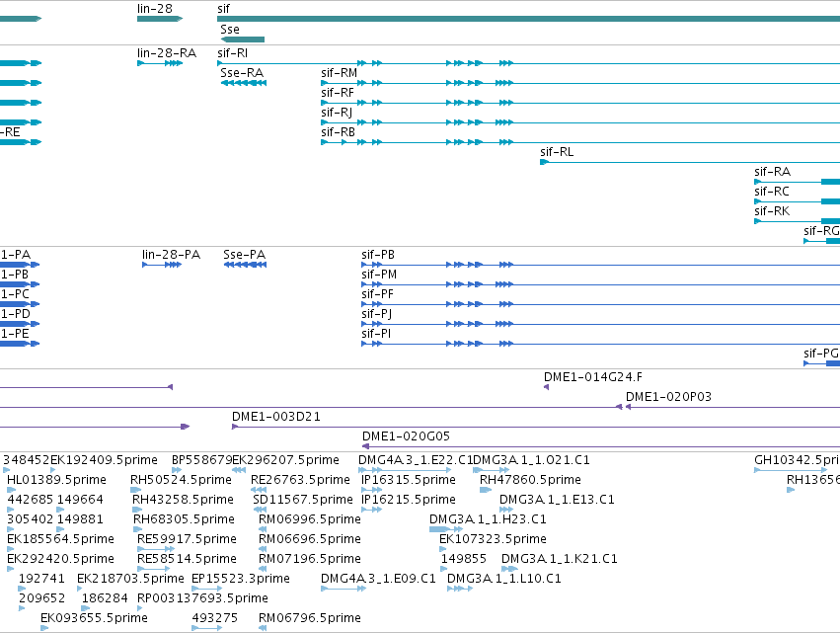The height and width of the screenshot is (633, 840).
Task: Click EST RM06796.5prime
Action: 263,628
